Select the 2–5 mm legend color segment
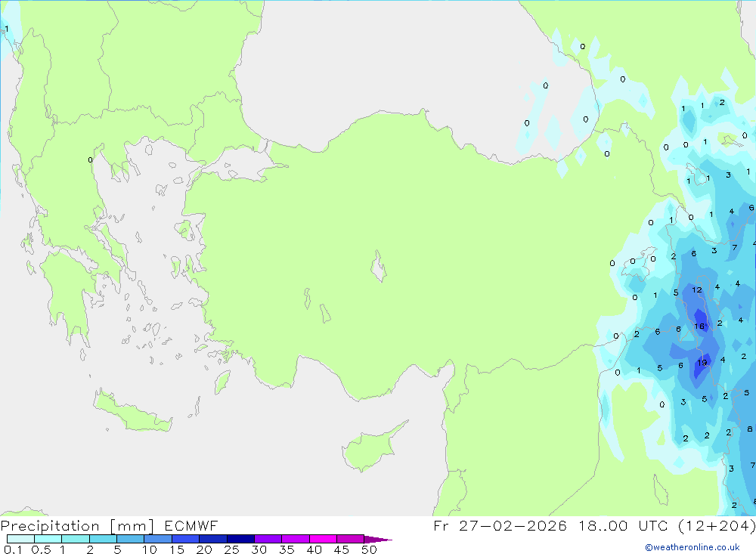 pos(103,539)
